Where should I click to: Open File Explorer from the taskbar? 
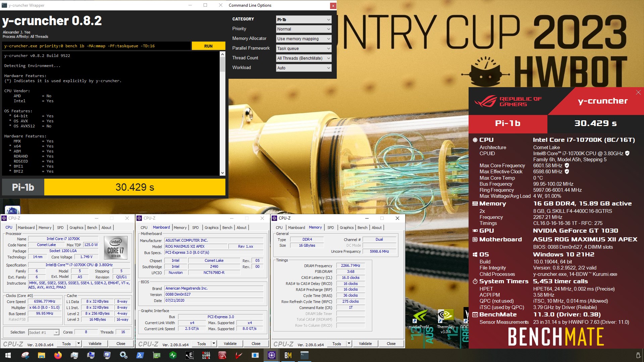click(41, 355)
